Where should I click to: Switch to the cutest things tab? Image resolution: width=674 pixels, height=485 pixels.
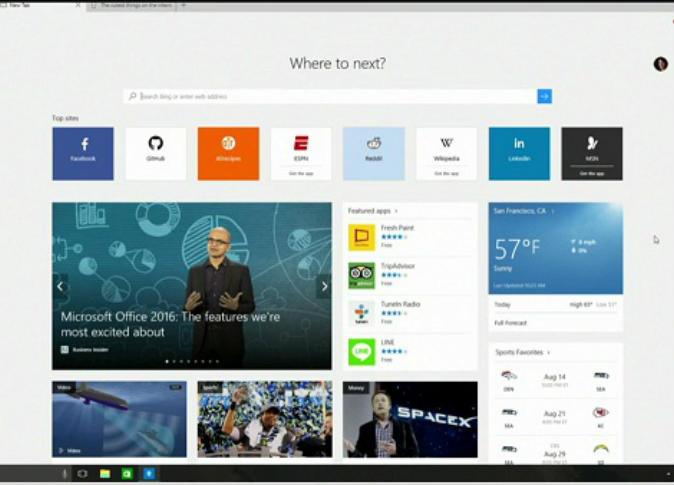[x=131, y=6]
